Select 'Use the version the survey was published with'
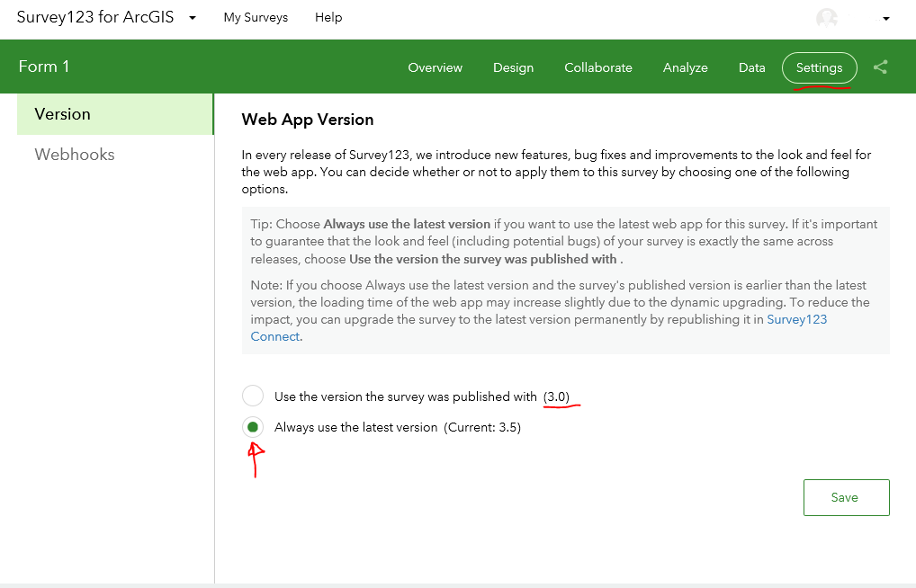This screenshot has height=588, width=916. click(253, 396)
